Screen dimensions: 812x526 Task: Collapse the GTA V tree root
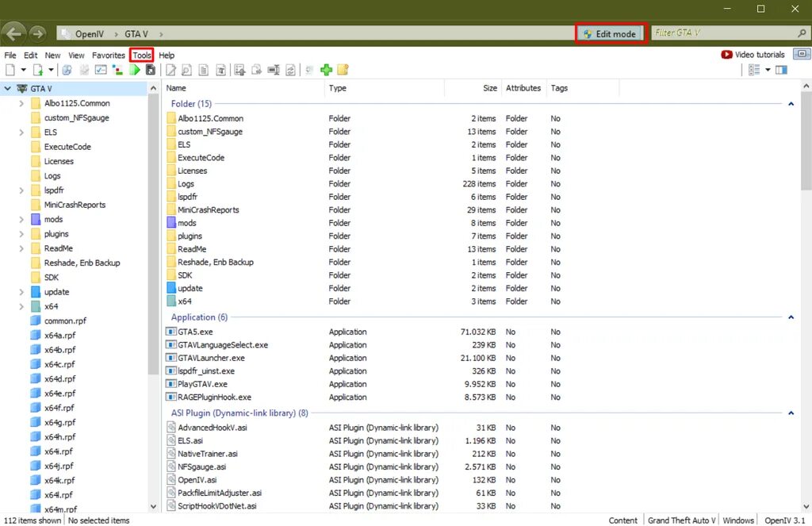point(8,89)
